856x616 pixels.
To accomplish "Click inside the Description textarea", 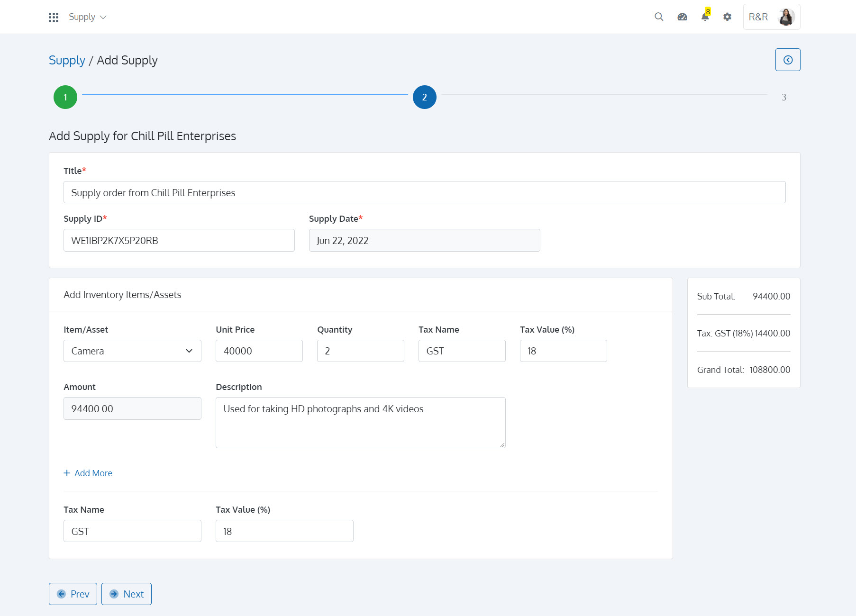I will point(361,423).
